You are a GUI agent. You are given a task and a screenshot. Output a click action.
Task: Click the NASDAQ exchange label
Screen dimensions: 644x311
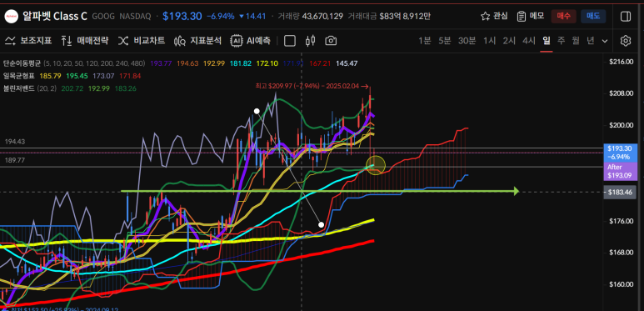135,17
